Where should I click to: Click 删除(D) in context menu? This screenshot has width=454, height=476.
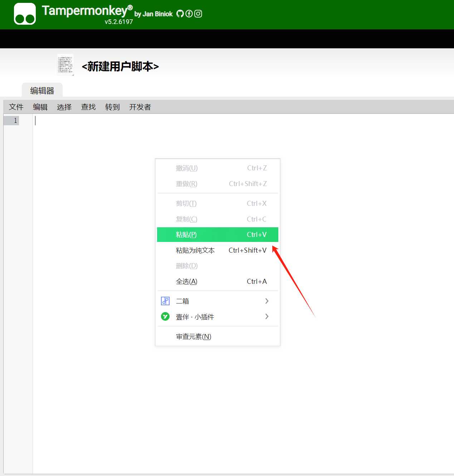coord(218,266)
